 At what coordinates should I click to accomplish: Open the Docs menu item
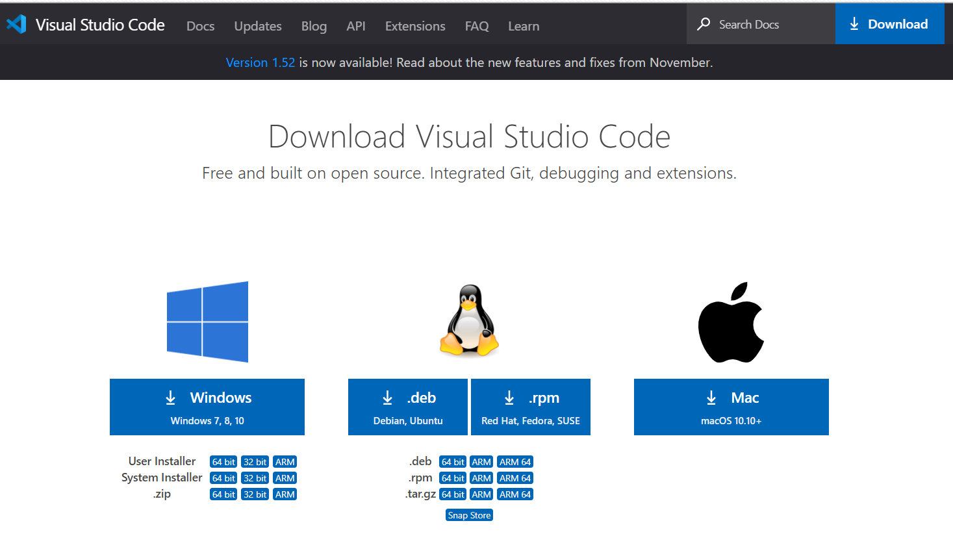click(x=200, y=26)
